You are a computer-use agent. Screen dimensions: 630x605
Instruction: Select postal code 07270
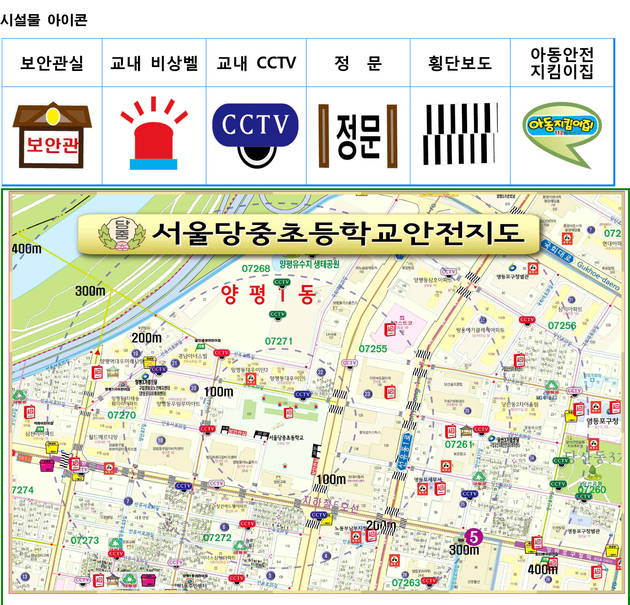click(122, 415)
